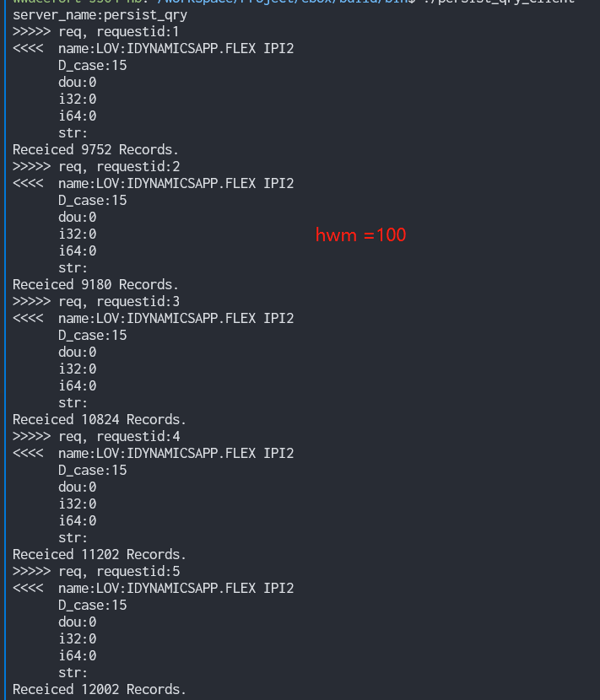Click the name:LOV line under requestid:5
The height and width of the screenshot is (700, 600).
pos(176,588)
